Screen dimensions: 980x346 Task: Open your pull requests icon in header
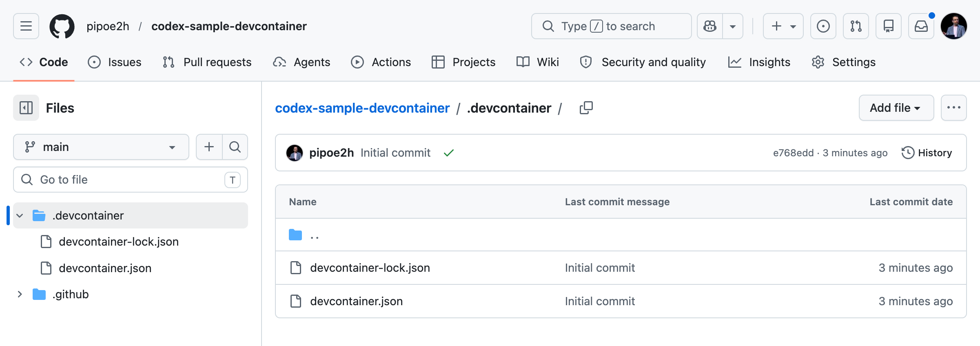(x=856, y=26)
